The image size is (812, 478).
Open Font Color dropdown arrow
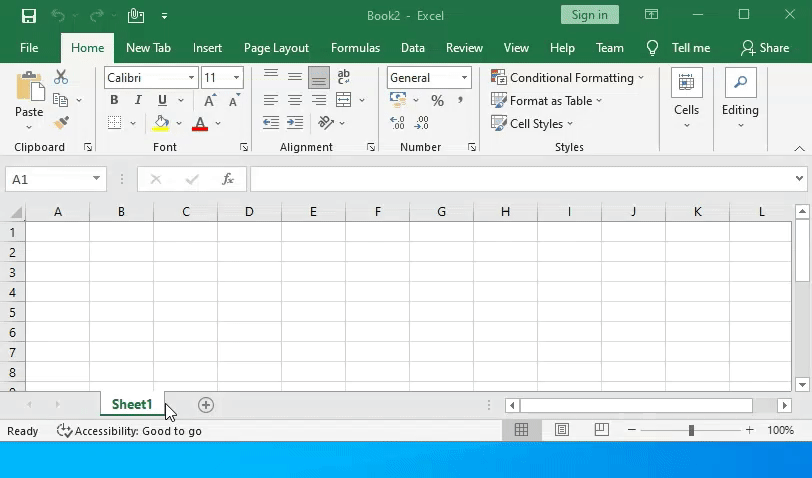point(218,123)
